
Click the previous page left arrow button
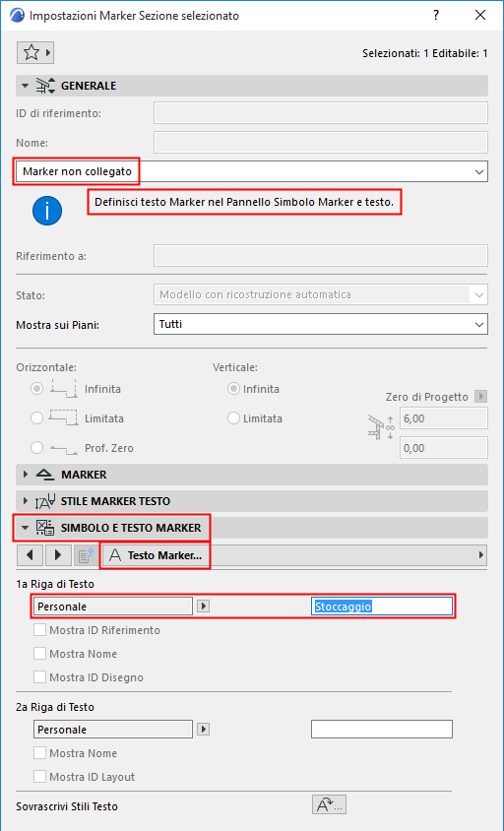tap(31, 555)
